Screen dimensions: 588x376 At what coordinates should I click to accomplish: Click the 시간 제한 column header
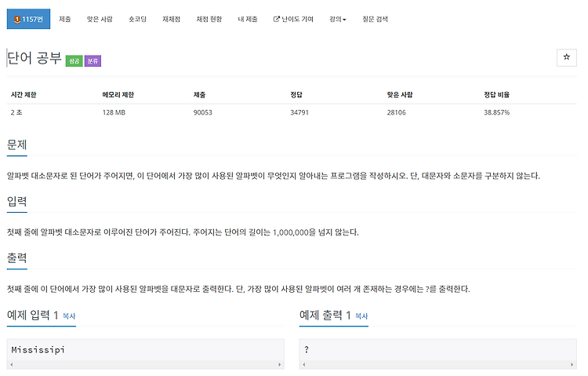pos(24,95)
